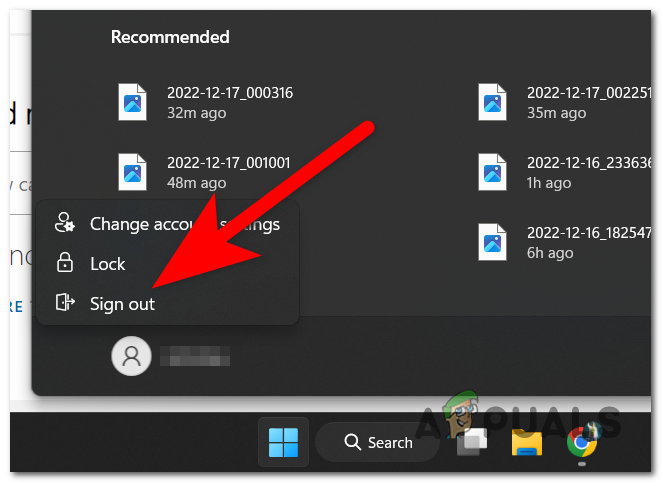Viewport: 662px width, 483px height.
Task: Click the Search box on the taskbar
Action: tap(377, 442)
